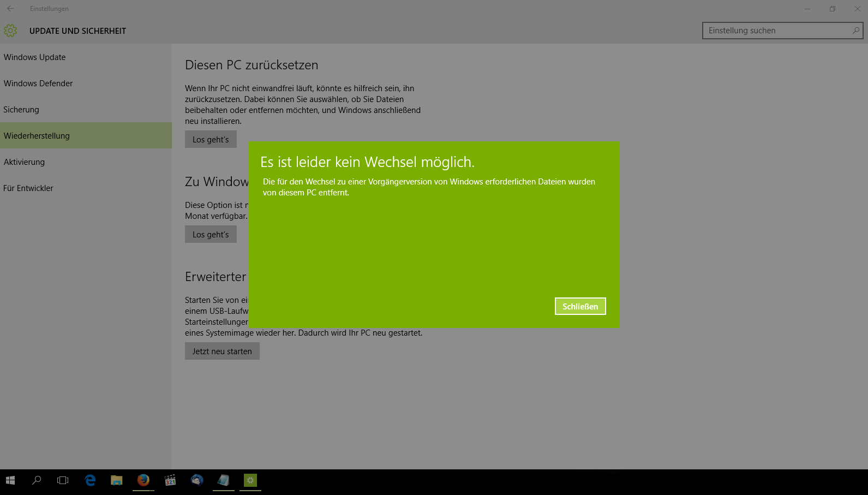Select the Wiederherstellung sidebar entry
Viewport: 868px width, 495px height.
(86, 135)
